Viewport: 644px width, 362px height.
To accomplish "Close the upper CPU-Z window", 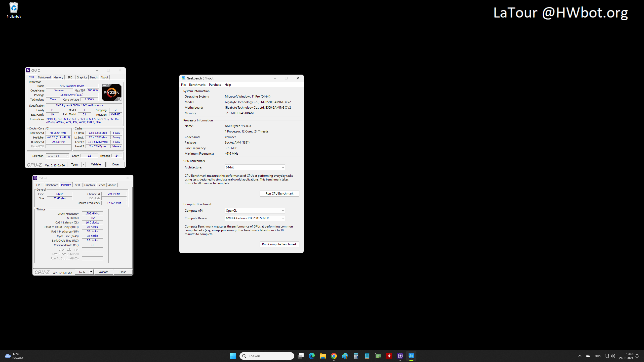I will click(120, 71).
